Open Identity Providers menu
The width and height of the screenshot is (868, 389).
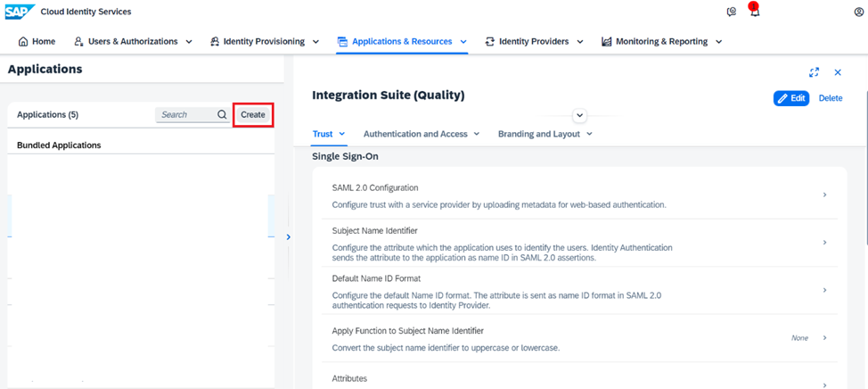point(534,42)
